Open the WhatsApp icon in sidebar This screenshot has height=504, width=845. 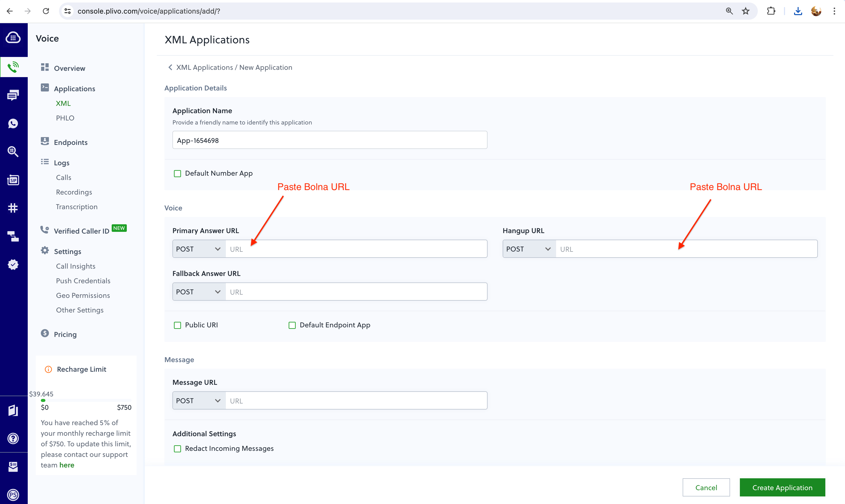point(13,123)
